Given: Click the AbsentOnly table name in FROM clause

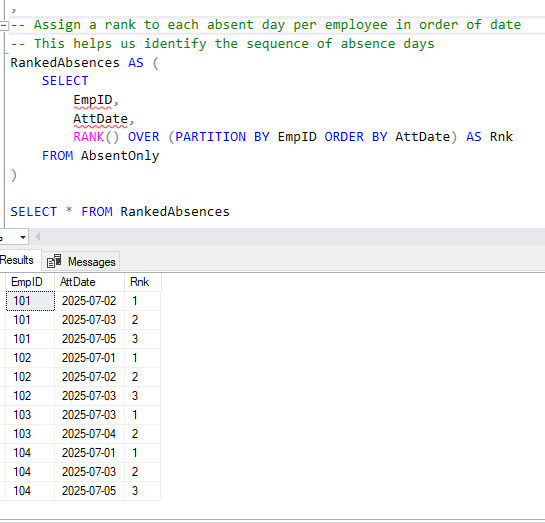Looking at the screenshot, I should point(120,156).
